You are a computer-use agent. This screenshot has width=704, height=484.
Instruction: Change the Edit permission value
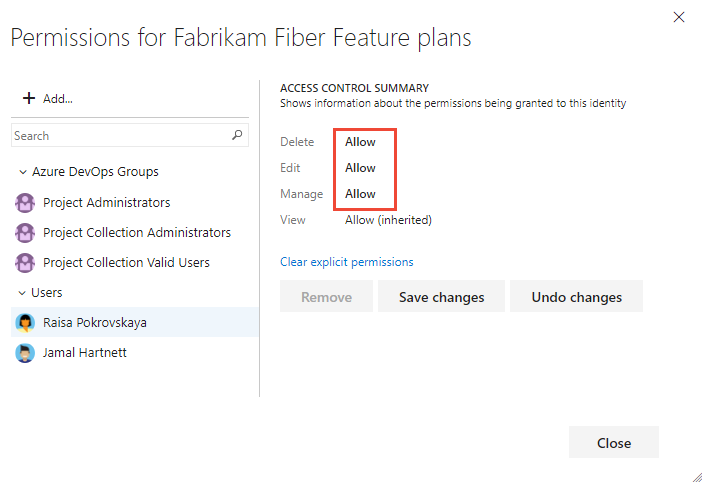[x=361, y=168]
